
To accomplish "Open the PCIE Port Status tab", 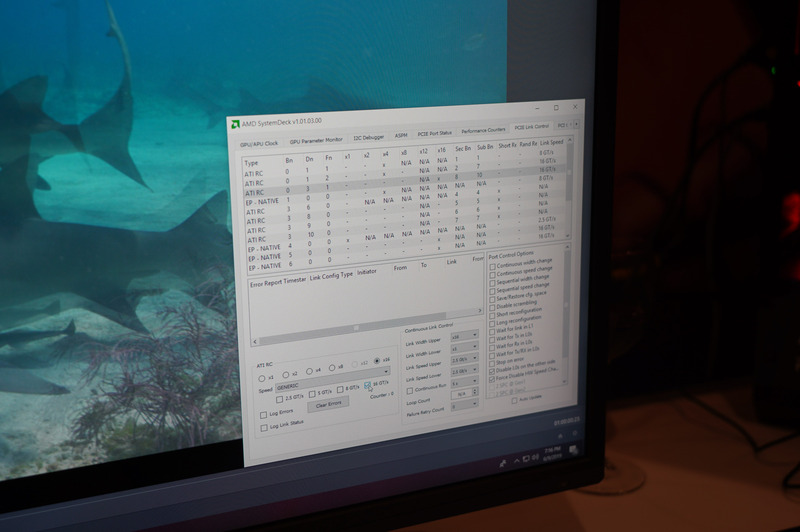I will tap(434, 133).
